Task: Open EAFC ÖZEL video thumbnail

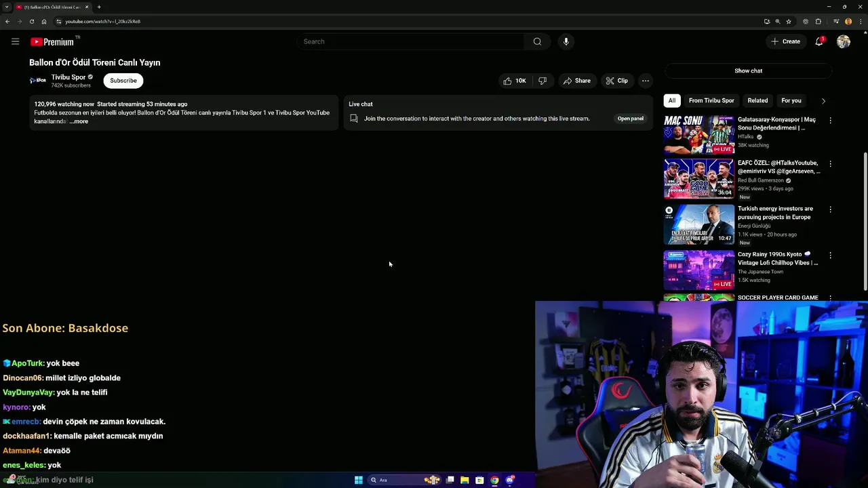Action: click(x=699, y=178)
